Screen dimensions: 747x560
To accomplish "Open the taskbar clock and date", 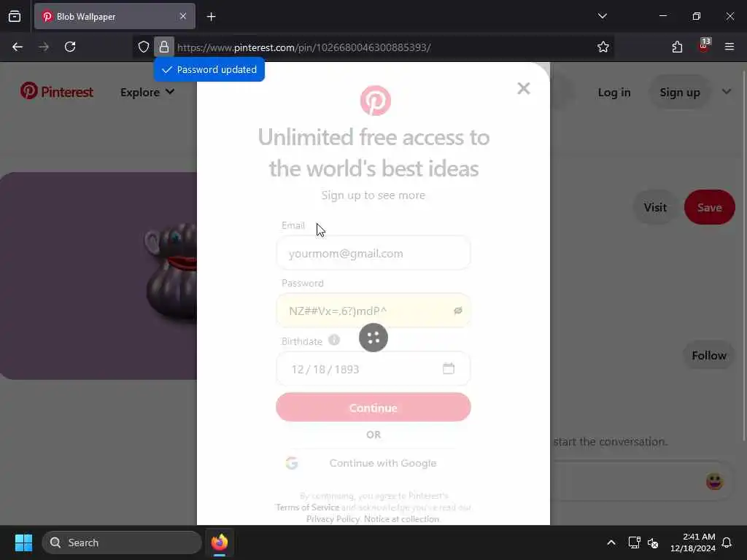I will 692,542.
